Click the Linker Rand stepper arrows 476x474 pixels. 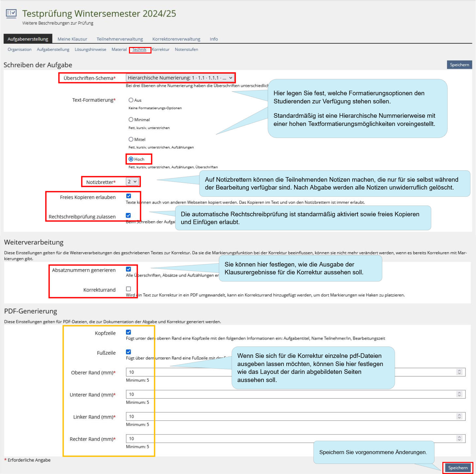(459, 417)
